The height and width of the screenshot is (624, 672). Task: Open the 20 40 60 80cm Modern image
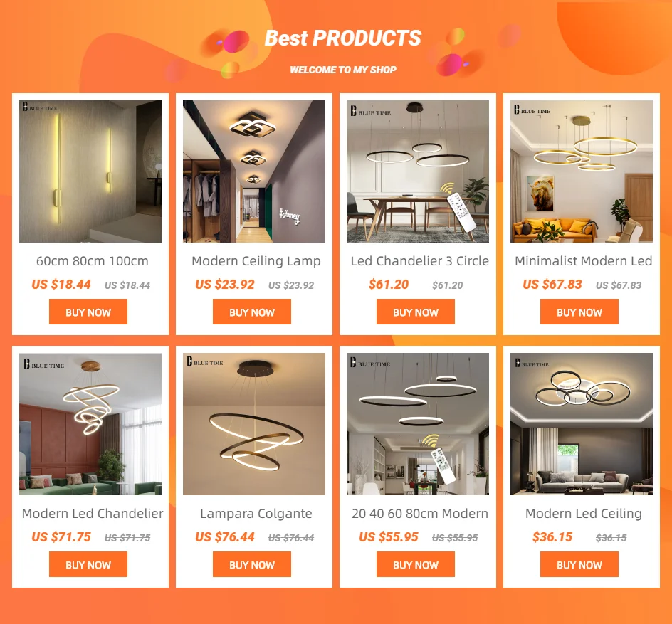(418, 424)
